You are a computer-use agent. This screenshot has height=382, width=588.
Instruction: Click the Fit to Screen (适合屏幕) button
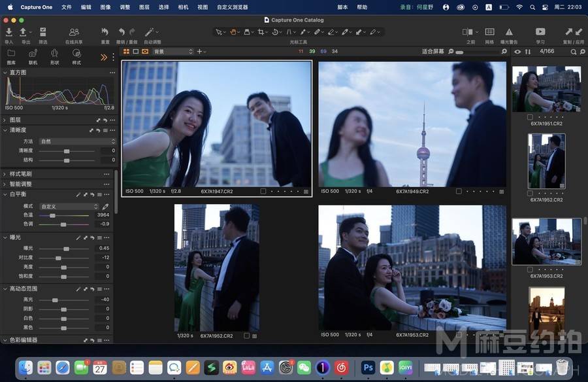tap(433, 52)
